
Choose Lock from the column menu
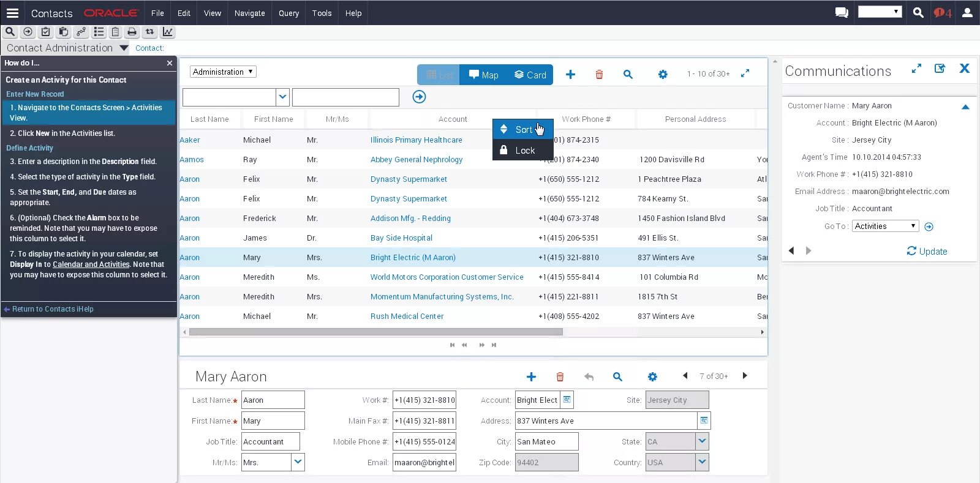[523, 150]
